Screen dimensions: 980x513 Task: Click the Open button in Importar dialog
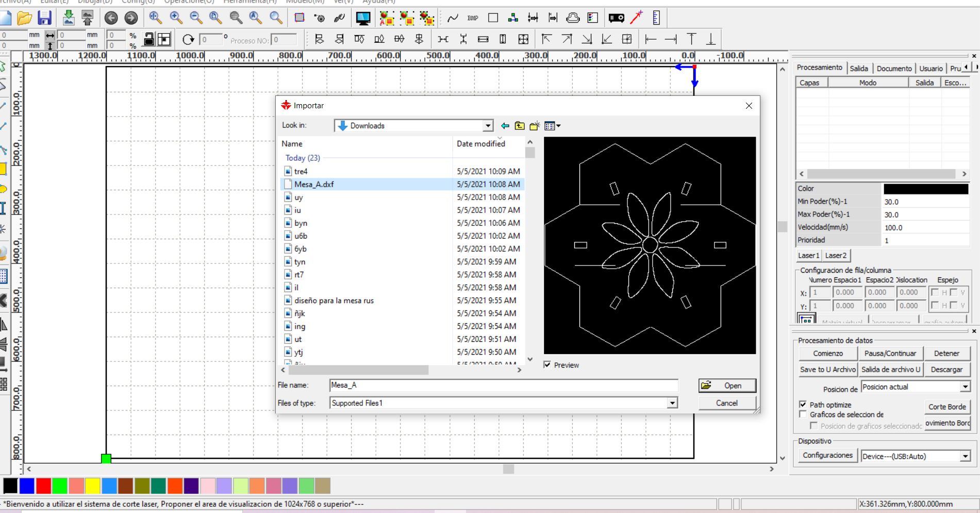click(x=727, y=386)
